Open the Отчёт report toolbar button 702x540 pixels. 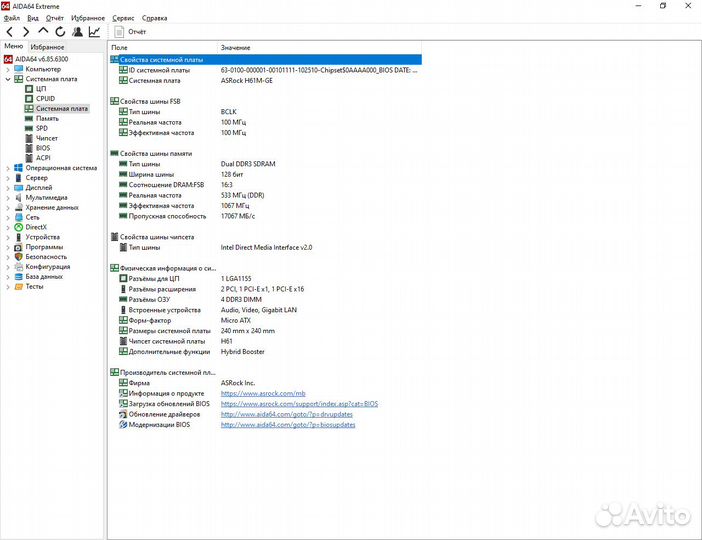coord(130,32)
